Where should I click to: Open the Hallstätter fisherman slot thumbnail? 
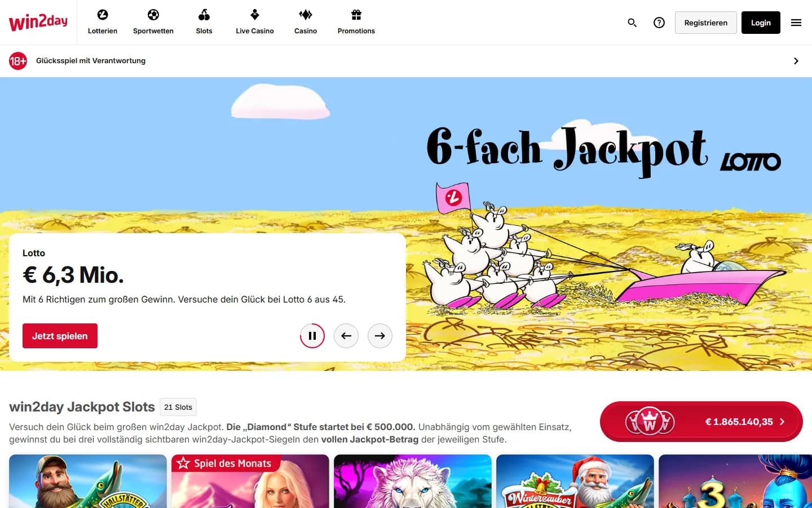pyautogui.click(x=88, y=481)
